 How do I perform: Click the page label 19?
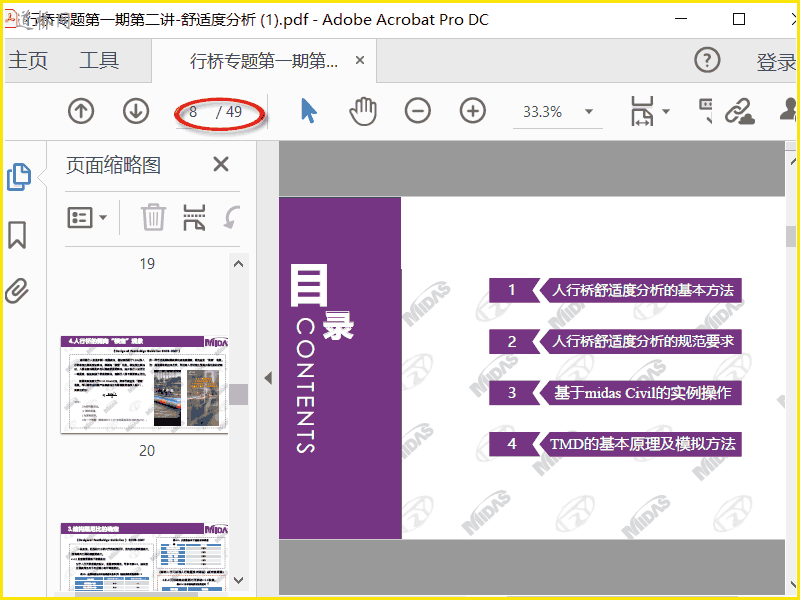click(147, 264)
